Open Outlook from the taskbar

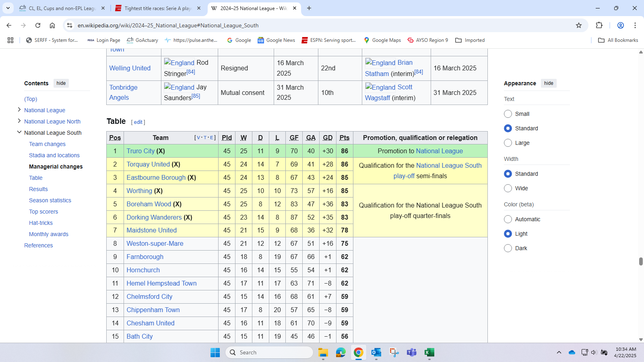click(x=376, y=352)
